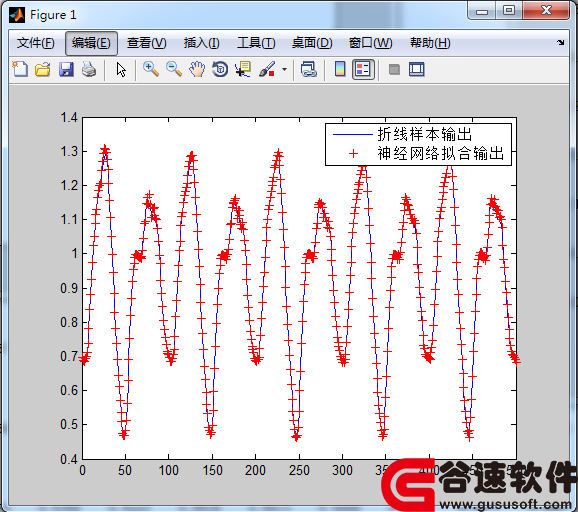Screen dimensions: 578x512
Task: Activate the Zoom In magnifier tool
Action: (x=151, y=69)
